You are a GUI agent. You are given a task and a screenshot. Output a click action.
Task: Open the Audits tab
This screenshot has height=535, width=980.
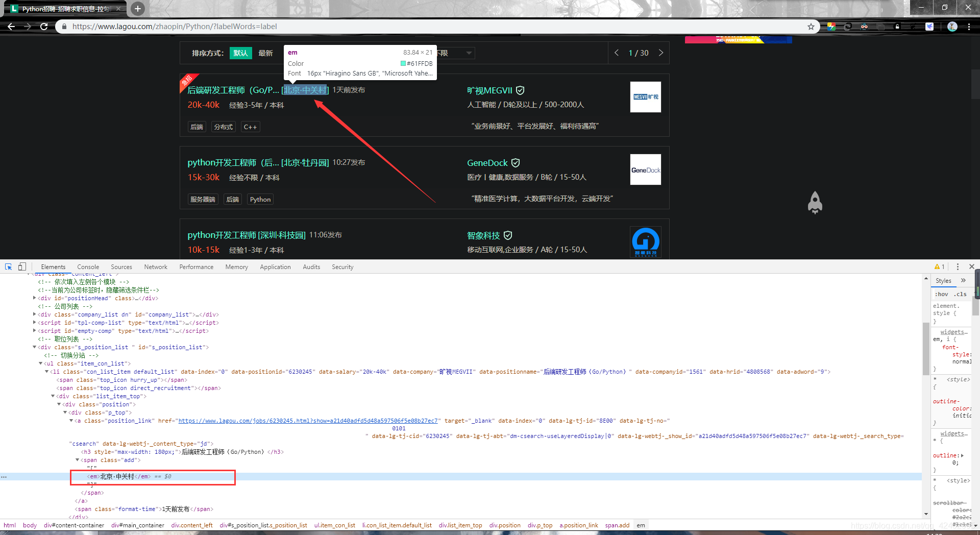311,266
